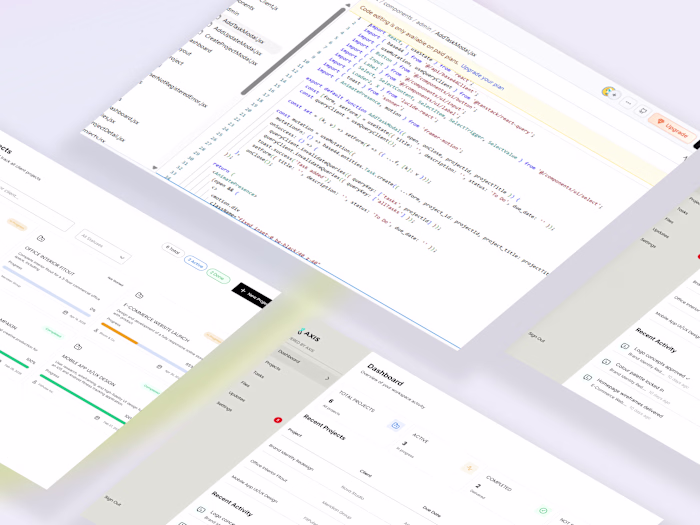Open the three-dot more menu in code editor
Image resolution: width=700 pixels, height=525 pixels.
pyautogui.click(x=628, y=103)
